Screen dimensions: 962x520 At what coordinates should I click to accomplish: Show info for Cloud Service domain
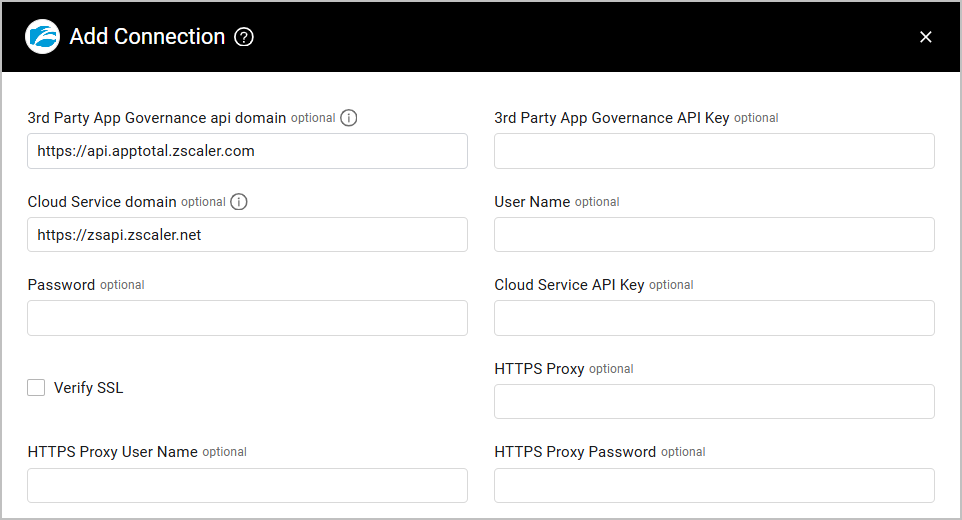click(x=239, y=202)
